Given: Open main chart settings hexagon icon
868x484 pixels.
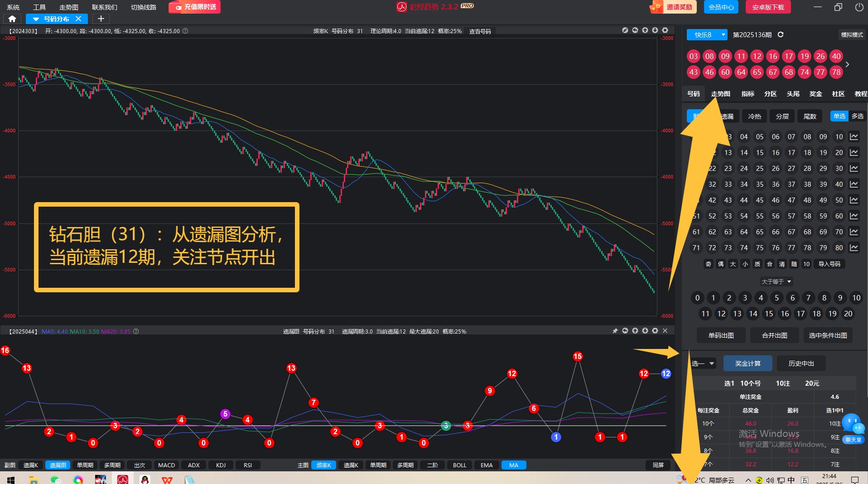Looking at the screenshot, I should click(x=665, y=30).
